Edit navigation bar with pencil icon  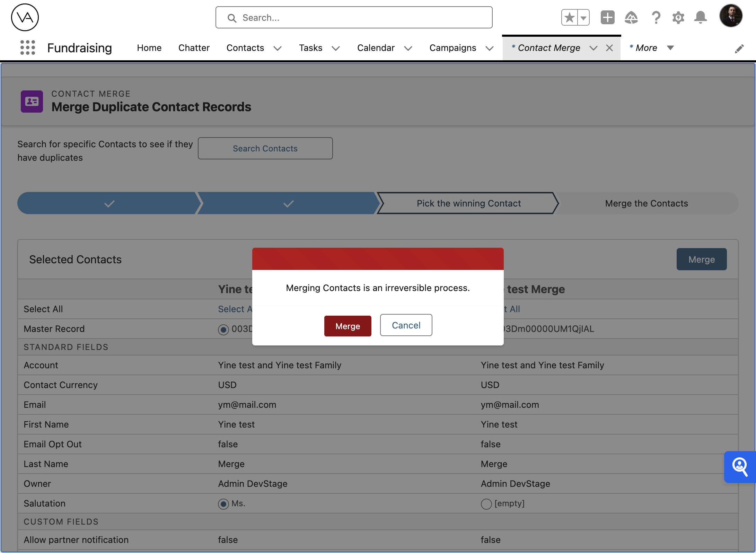pyautogui.click(x=739, y=49)
